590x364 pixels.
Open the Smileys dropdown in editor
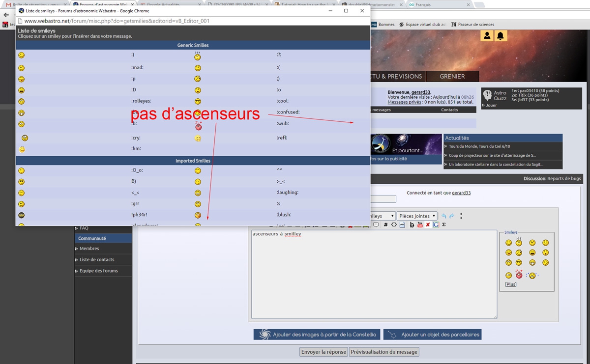click(x=382, y=216)
